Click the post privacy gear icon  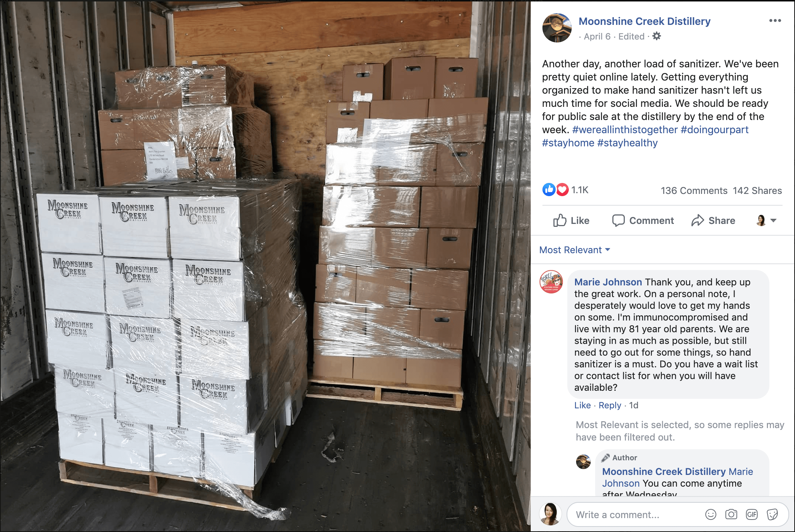(x=657, y=36)
